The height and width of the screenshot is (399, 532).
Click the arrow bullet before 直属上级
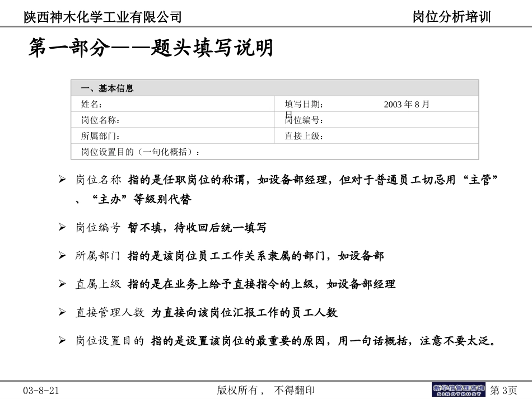62,283
